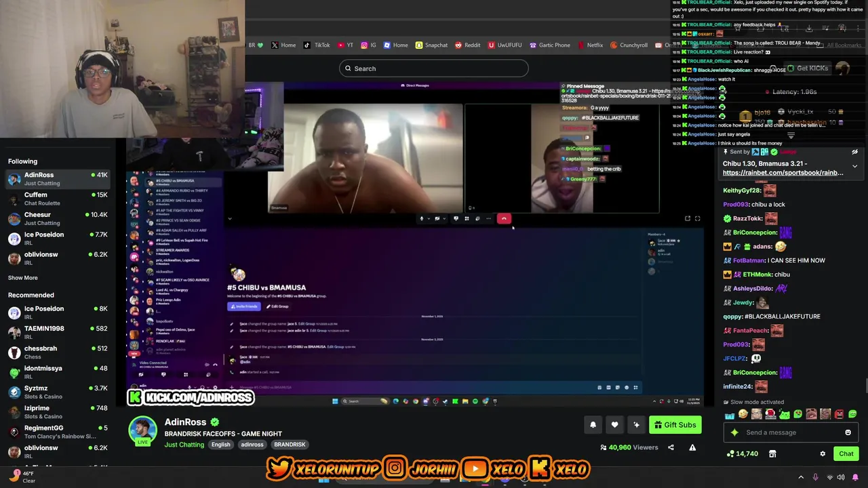Open iziprime in the Recommended list
Screen dimensions: 868x488
58,412
